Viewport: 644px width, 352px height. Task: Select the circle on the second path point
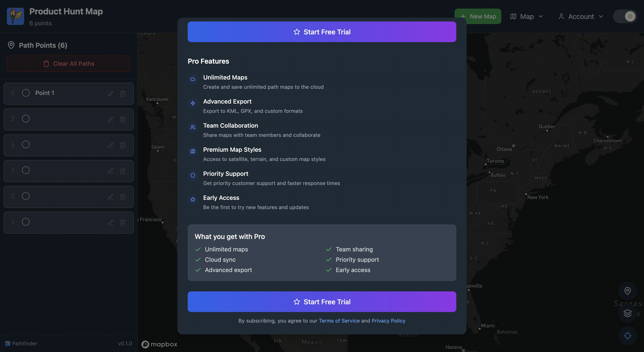pos(26,119)
